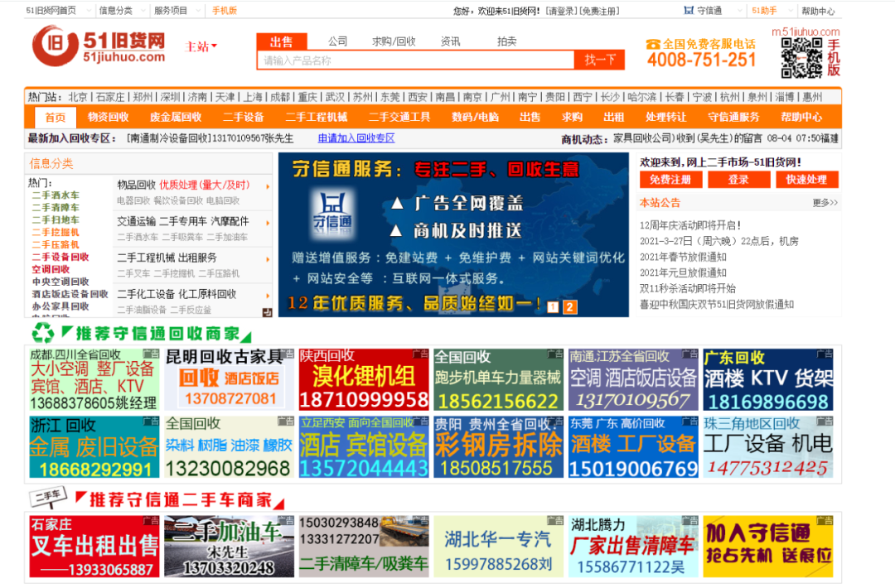
Task: Click hot category 空调回收
Action: pyautogui.click(x=51, y=269)
